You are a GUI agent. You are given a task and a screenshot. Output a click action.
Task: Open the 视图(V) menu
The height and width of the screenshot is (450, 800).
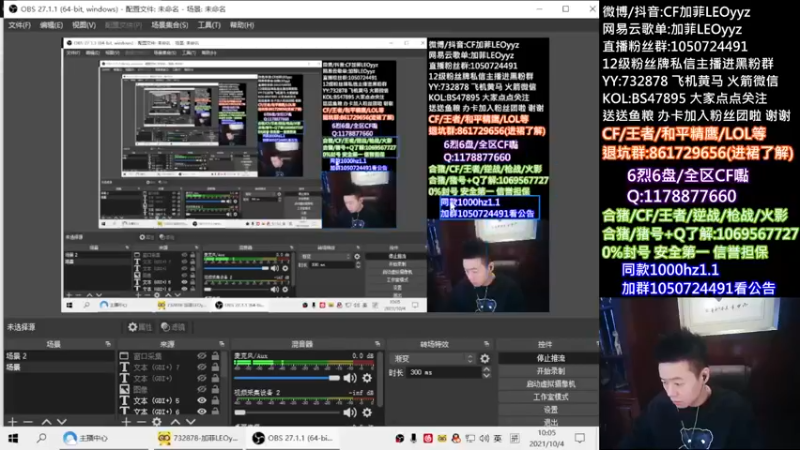point(84,25)
